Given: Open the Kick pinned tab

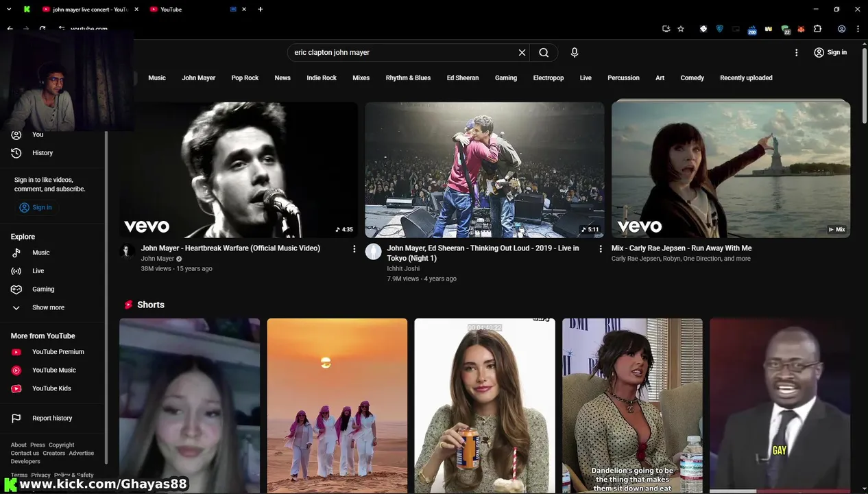Looking at the screenshot, I should 27,10.
